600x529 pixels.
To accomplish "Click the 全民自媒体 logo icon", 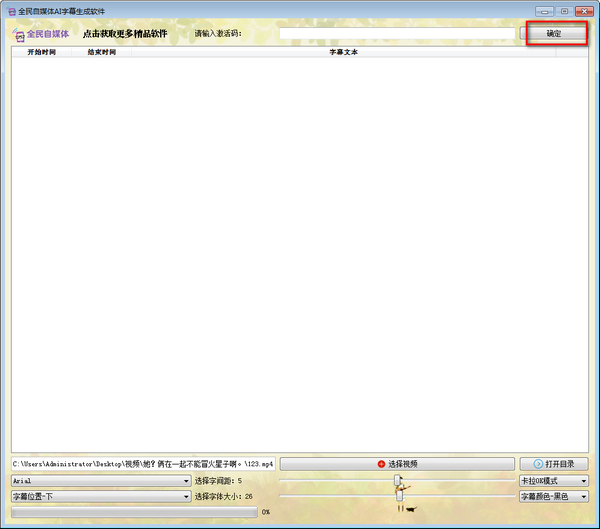I will pos(19,33).
